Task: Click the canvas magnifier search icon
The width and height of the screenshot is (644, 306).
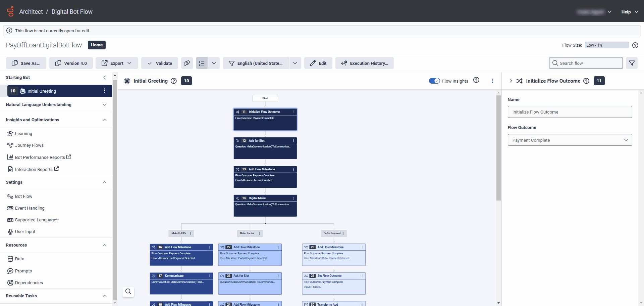Action: tap(128, 292)
